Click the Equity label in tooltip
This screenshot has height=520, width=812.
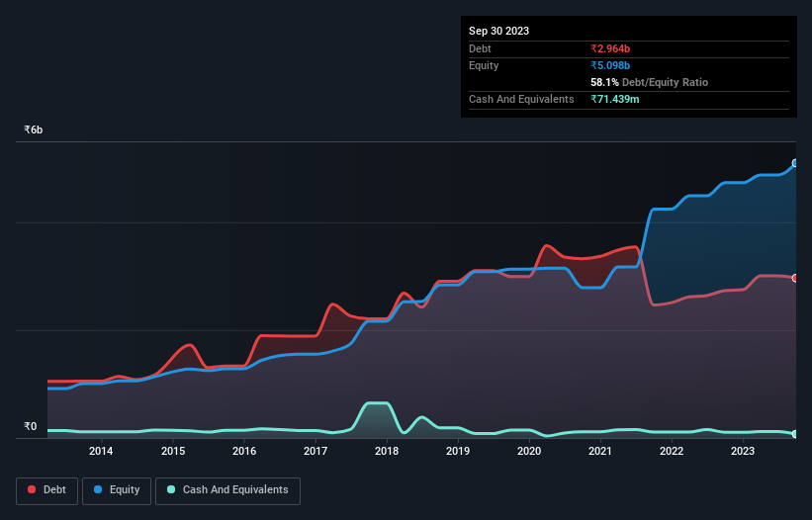(484, 65)
